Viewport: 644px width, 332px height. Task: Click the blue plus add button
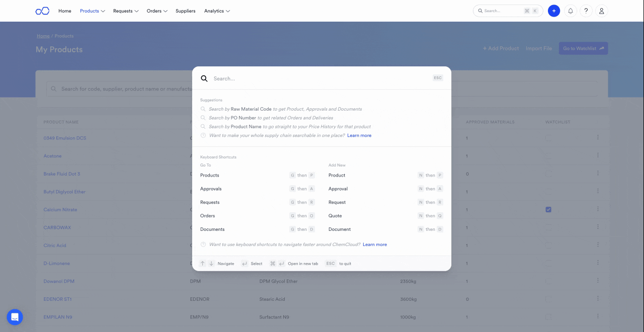coord(554,11)
